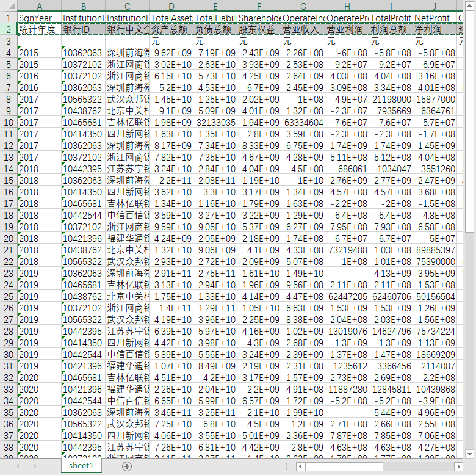Click the 中信百信 bank name in row 18
The height and width of the screenshot is (475, 476).
[128, 216]
